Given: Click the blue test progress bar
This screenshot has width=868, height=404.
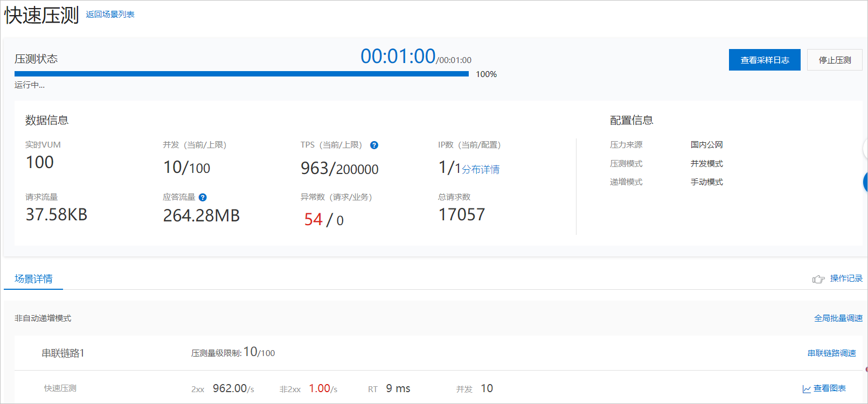Looking at the screenshot, I should 241,74.
